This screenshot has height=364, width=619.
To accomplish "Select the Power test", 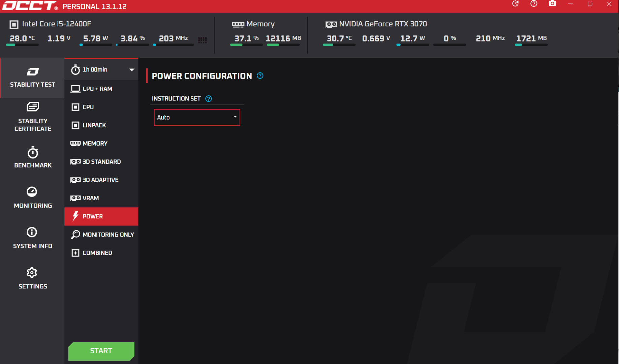I will click(x=101, y=216).
